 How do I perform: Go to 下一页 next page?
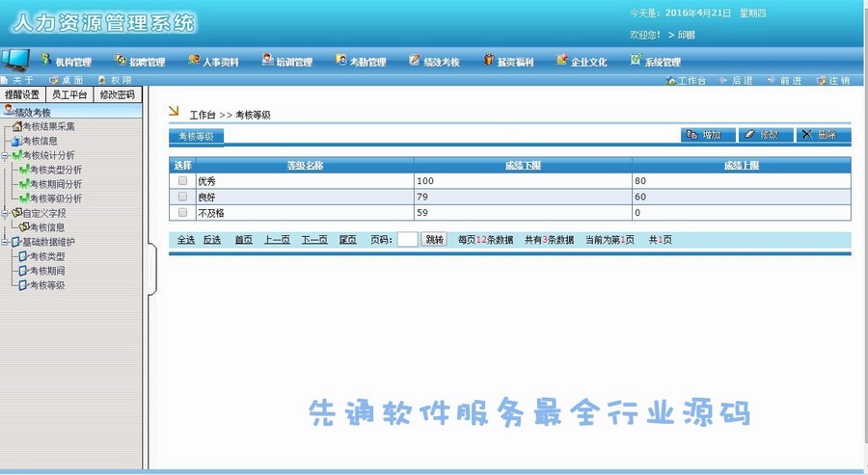click(x=314, y=240)
